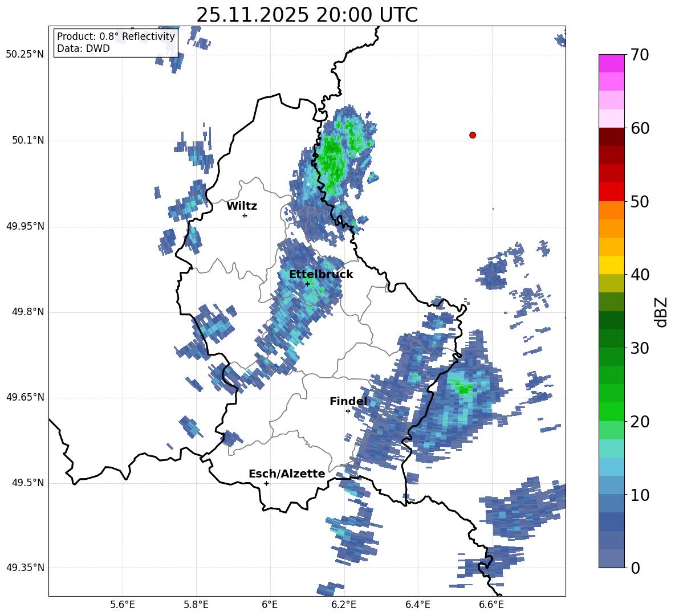Click the bright green colorbar segment at 20
675x616 pixels.
(611, 412)
